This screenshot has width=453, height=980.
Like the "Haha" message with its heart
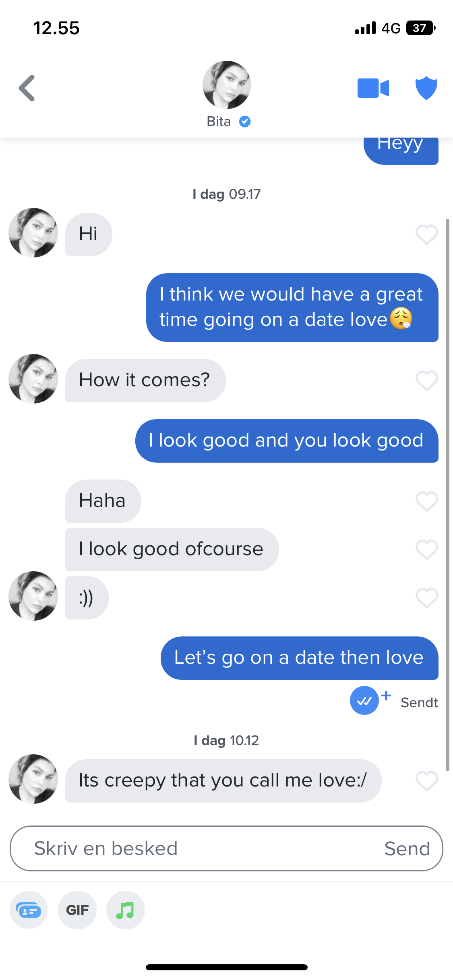point(426,501)
